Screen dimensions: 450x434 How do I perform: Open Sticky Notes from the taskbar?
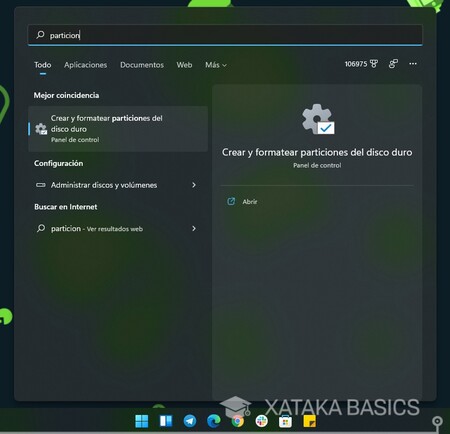tap(310, 421)
